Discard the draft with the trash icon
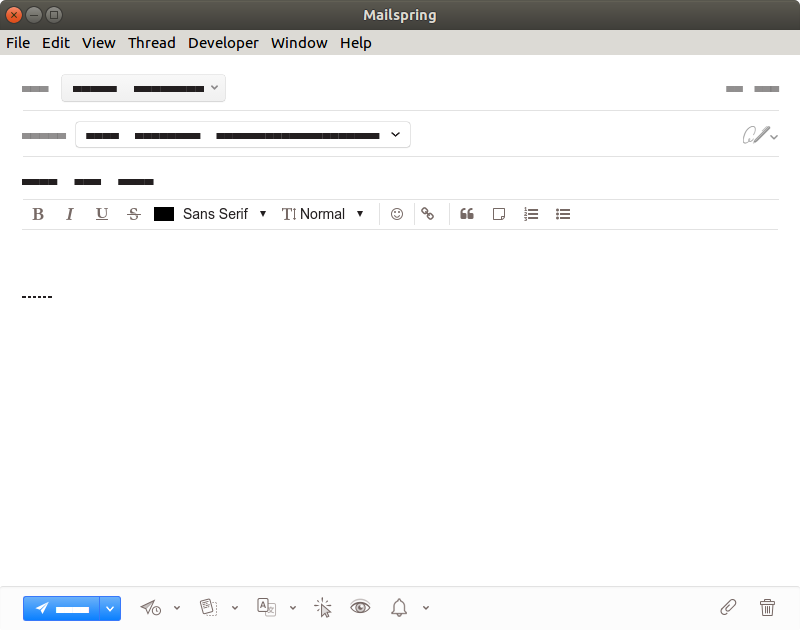 click(767, 607)
